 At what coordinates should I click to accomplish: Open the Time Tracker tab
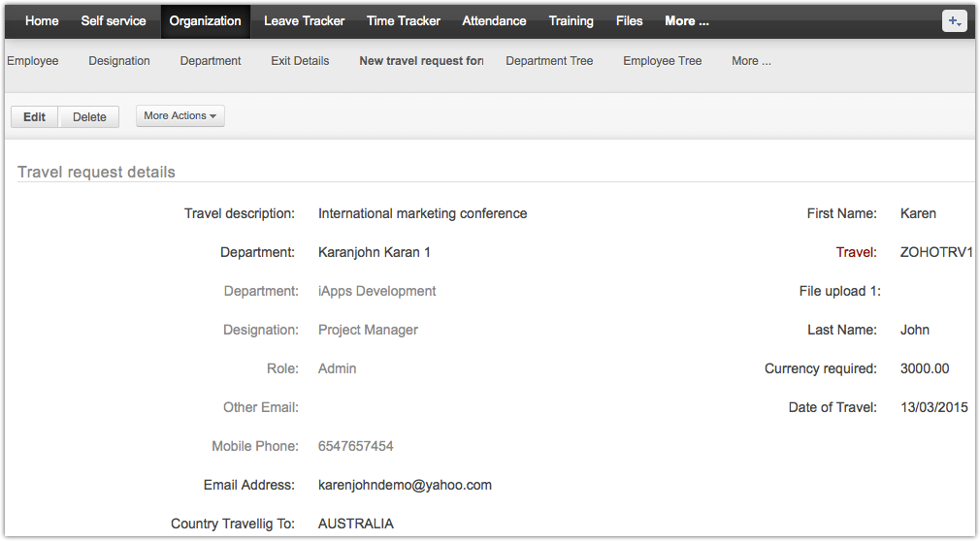(403, 21)
